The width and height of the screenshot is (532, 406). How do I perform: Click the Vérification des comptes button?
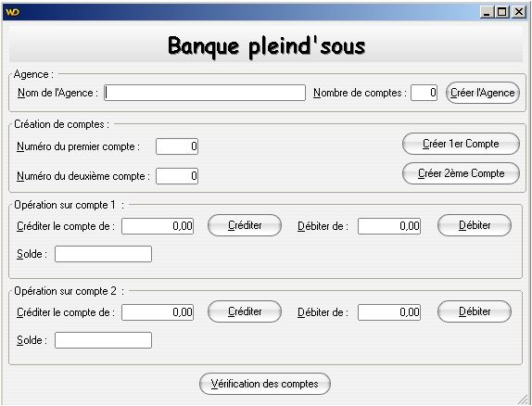[x=265, y=384]
